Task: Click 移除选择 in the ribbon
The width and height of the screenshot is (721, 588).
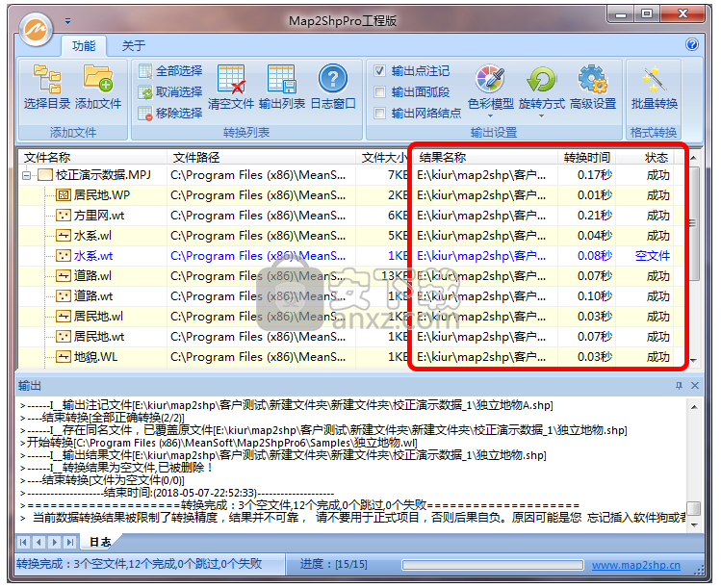Action: 170,113
